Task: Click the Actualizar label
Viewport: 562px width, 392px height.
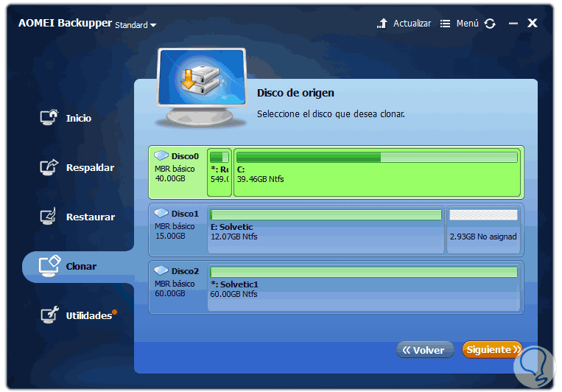Action: click(412, 24)
